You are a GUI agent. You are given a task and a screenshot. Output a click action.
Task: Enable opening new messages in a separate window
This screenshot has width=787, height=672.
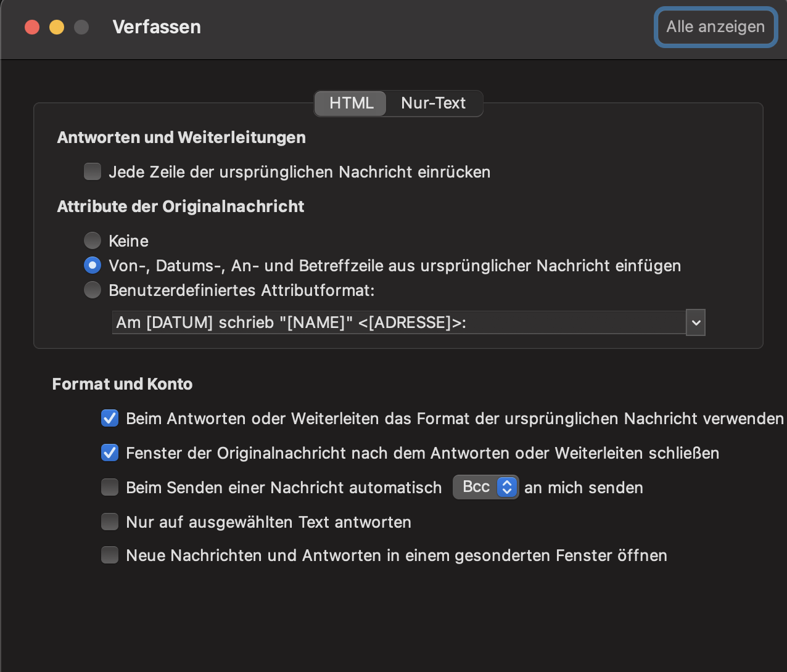point(109,555)
